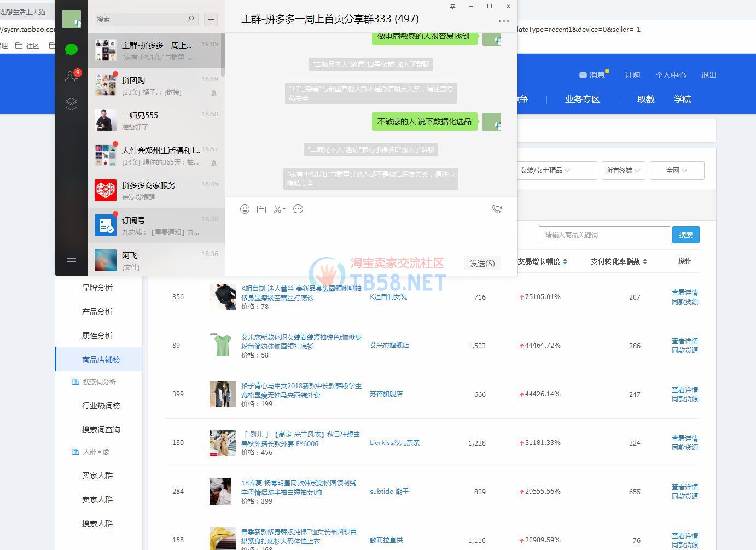This screenshot has width=756, height=550.
Task: Open the 取数 nav tab
Action: 646,100
